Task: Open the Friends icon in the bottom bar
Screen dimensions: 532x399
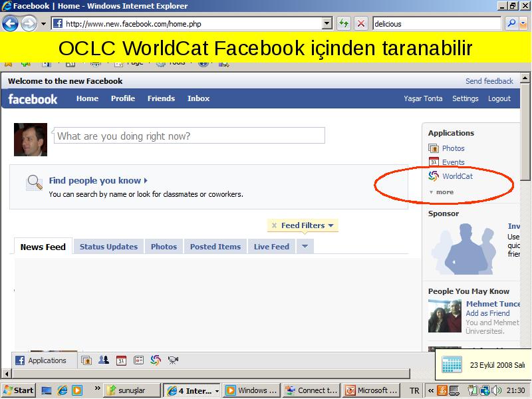Action: [x=104, y=360]
